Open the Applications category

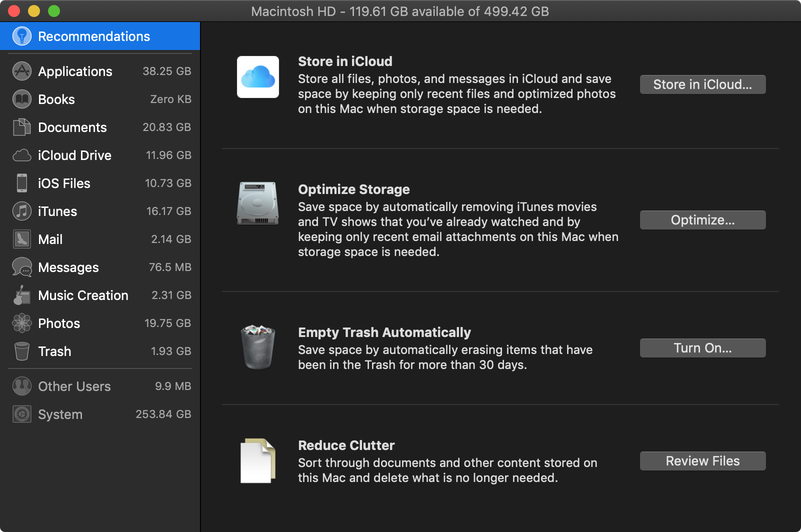[100, 71]
